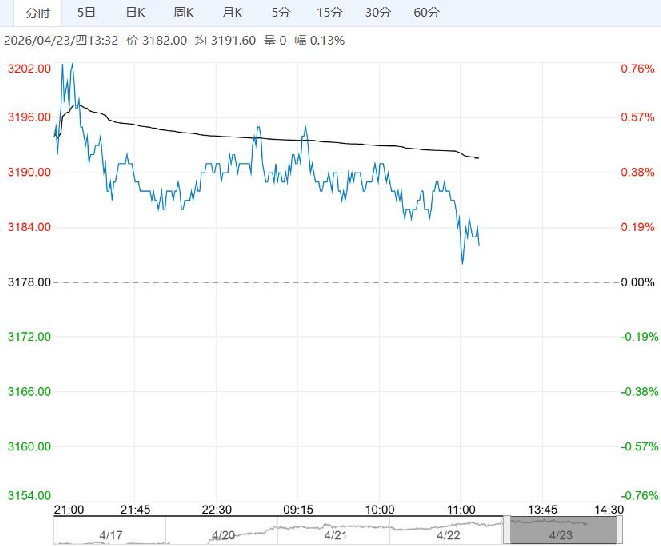Select 4/22 in the overview timeline
This screenshot has width=661, height=546.
(447, 535)
